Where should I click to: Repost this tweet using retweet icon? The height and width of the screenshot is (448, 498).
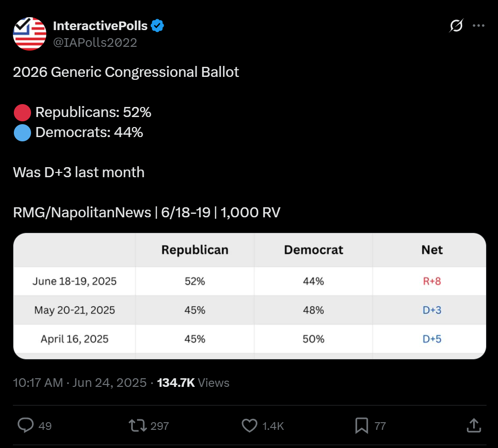[x=138, y=426]
